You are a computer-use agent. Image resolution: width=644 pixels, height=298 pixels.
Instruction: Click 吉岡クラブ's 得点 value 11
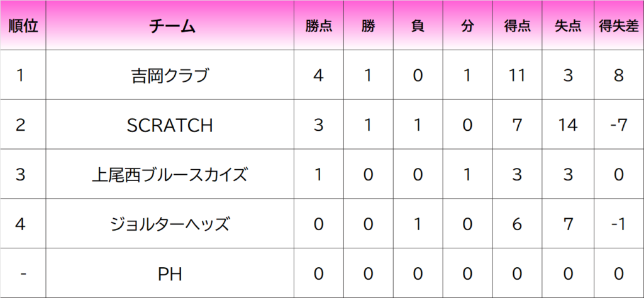(x=517, y=76)
